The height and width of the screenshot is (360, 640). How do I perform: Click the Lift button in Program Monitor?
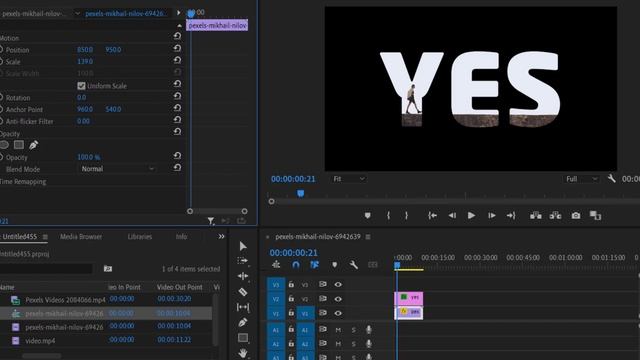click(x=536, y=215)
